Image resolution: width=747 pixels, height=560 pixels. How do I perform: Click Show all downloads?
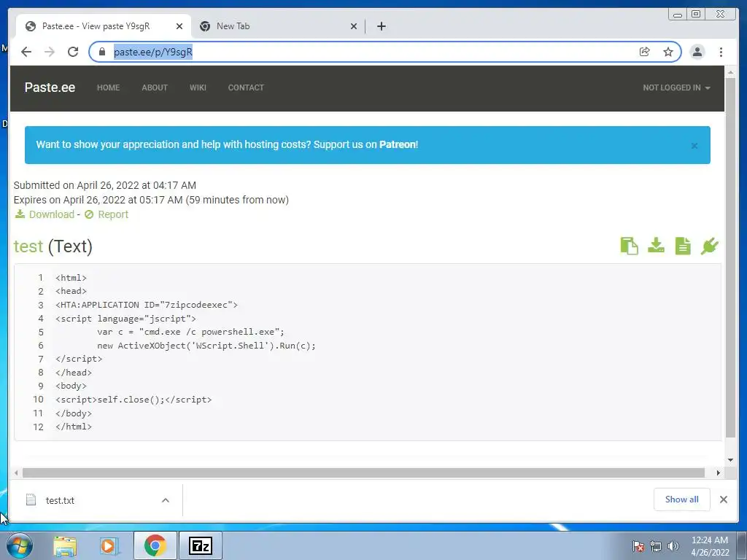[682, 499]
